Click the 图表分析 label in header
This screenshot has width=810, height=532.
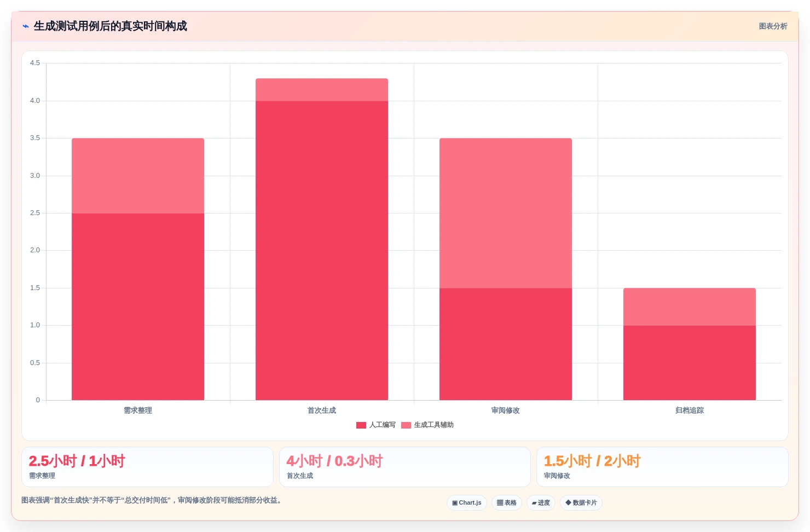coord(773,26)
